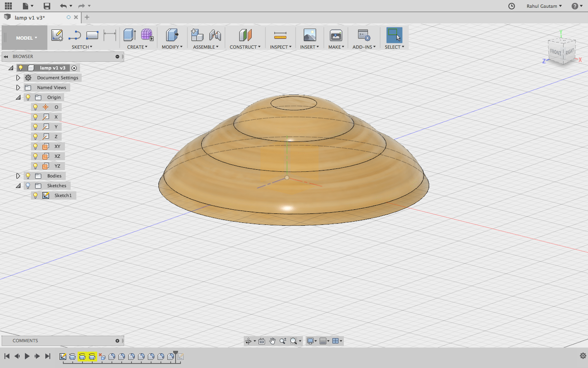The height and width of the screenshot is (368, 588).
Task: Toggle visibility bulb of Bodies folder
Action: tap(28, 176)
